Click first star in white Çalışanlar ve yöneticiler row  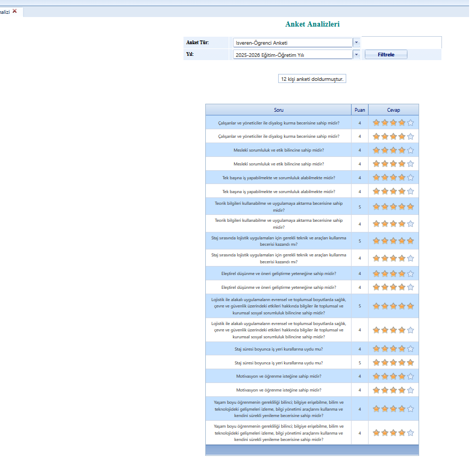coord(376,136)
